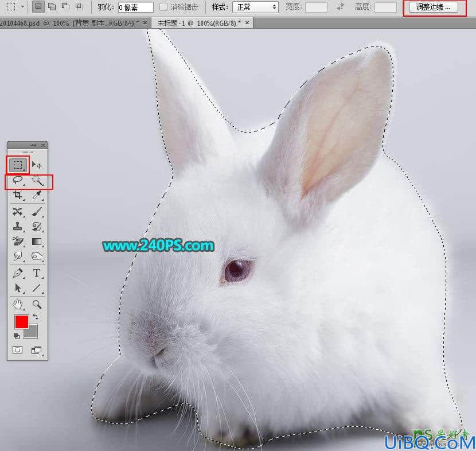Select the Move tool
This screenshot has width=476, height=451.
(x=37, y=165)
